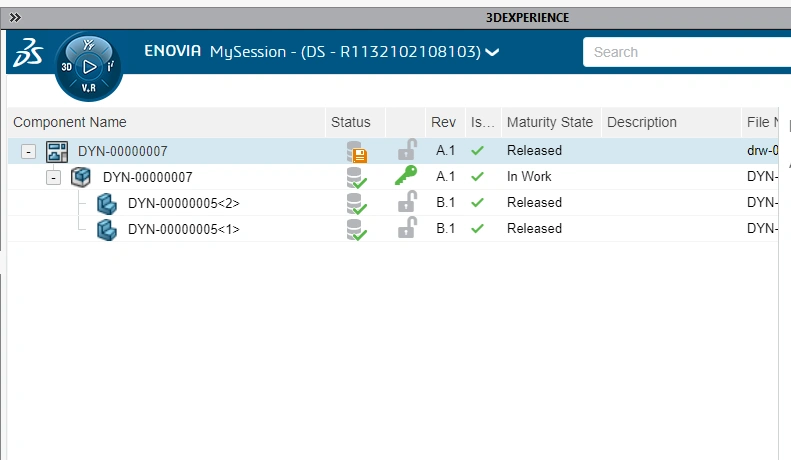Click the green checkmark on the drawing row
This screenshot has width=791, height=460.
[x=477, y=150]
